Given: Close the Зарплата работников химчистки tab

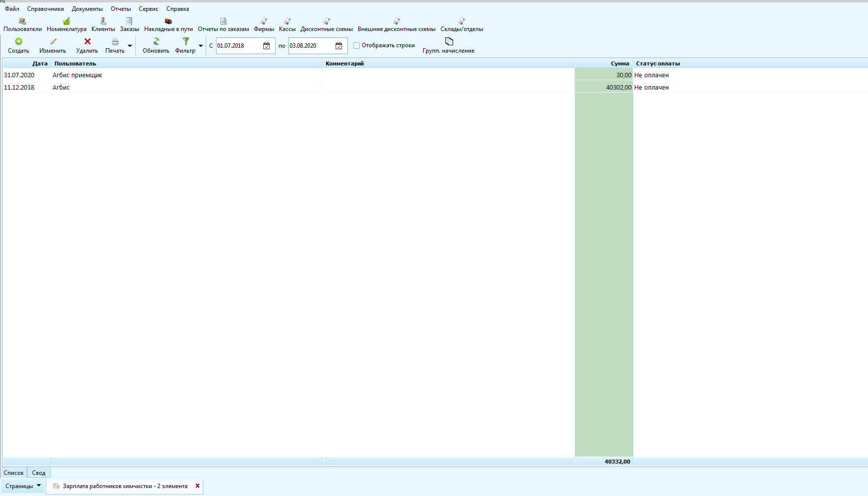Looking at the screenshot, I should (x=197, y=486).
